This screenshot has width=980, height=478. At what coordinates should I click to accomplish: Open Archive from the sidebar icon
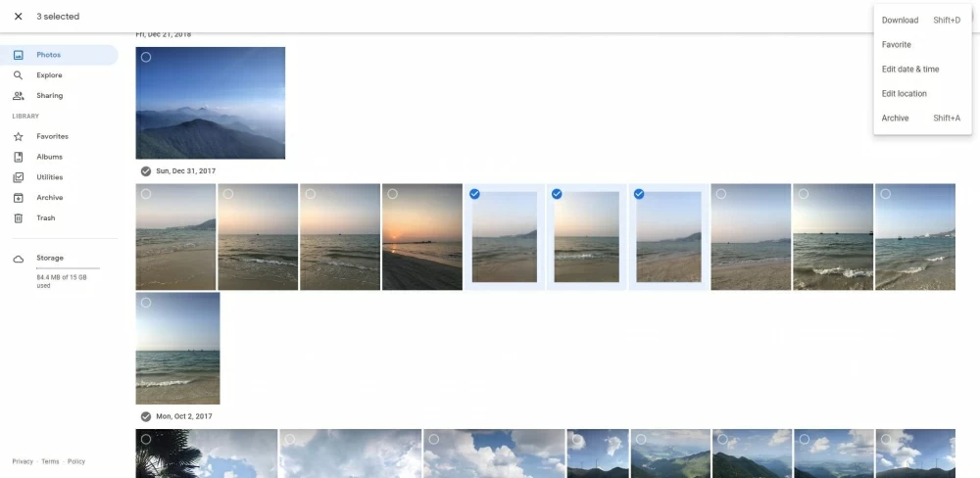(18, 198)
